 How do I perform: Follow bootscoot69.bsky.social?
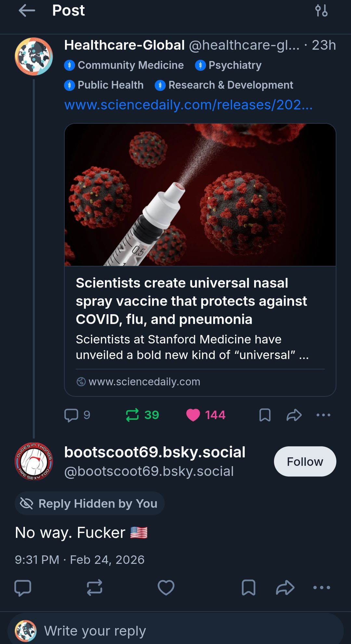point(305,461)
